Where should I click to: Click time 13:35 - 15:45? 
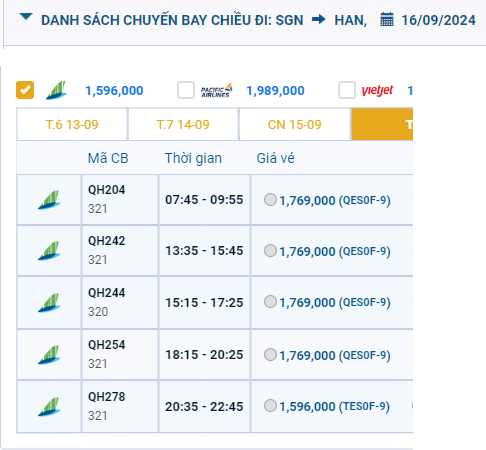pyautogui.click(x=204, y=251)
